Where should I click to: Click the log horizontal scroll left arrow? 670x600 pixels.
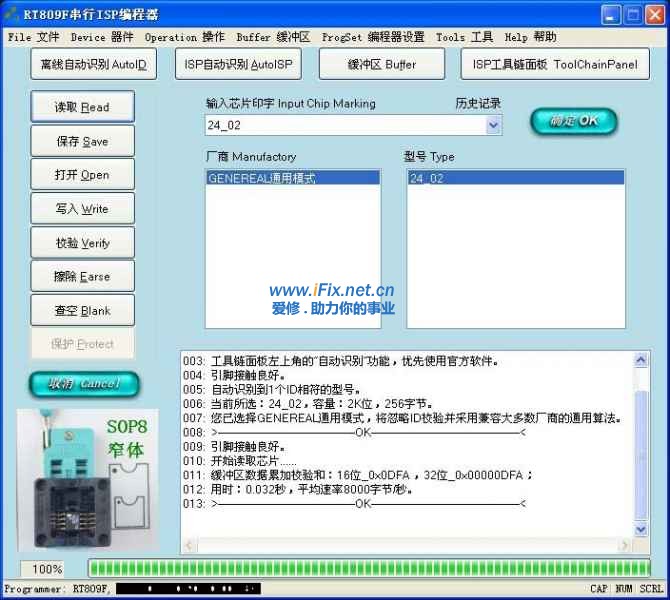[189, 545]
